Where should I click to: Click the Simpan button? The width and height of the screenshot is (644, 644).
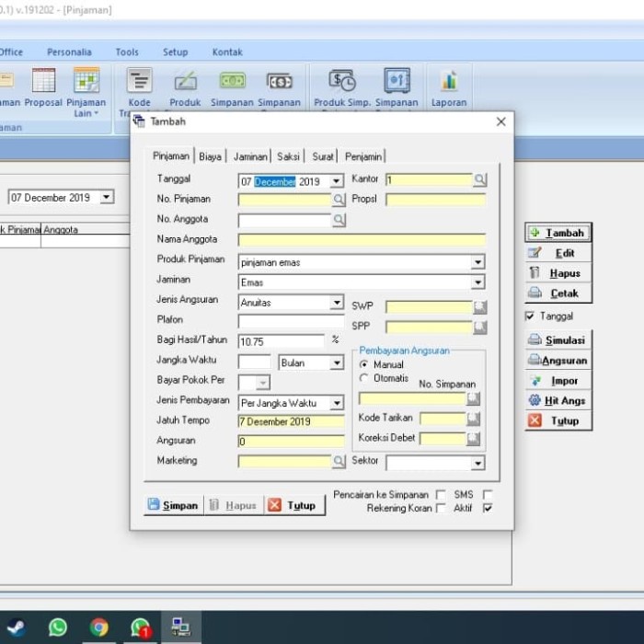pyautogui.click(x=173, y=505)
